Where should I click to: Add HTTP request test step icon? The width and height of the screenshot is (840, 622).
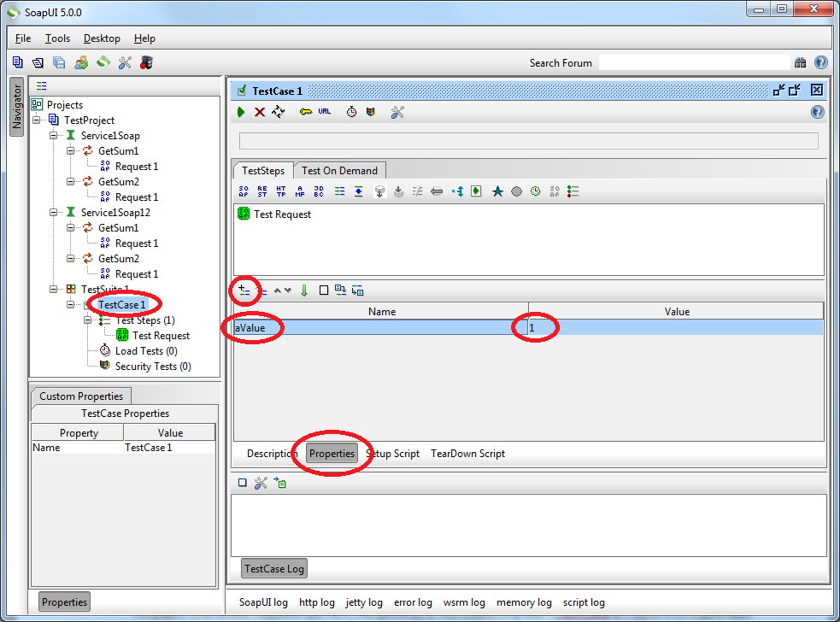(281, 191)
